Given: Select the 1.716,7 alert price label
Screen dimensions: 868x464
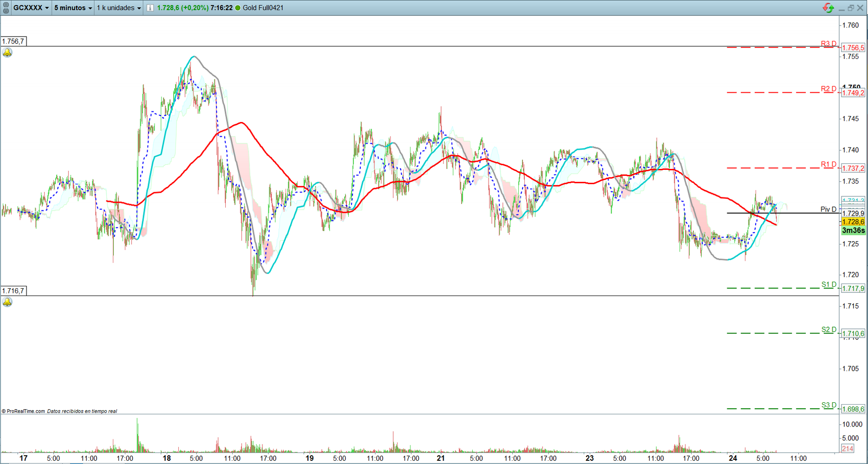Looking at the screenshot, I should [13, 291].
